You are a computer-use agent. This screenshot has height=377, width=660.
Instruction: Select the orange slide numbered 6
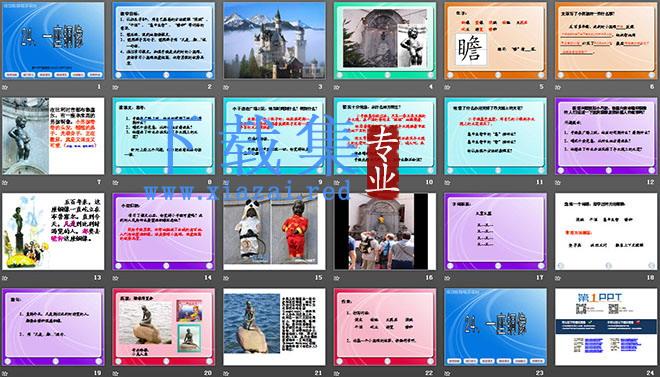click(x=606, y=40)
